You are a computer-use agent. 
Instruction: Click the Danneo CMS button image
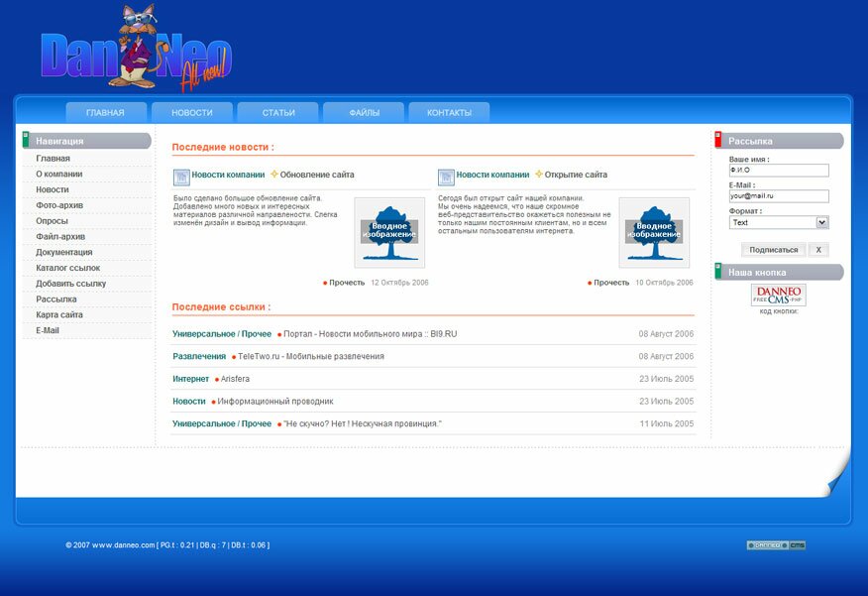click(x=778, y=295)
